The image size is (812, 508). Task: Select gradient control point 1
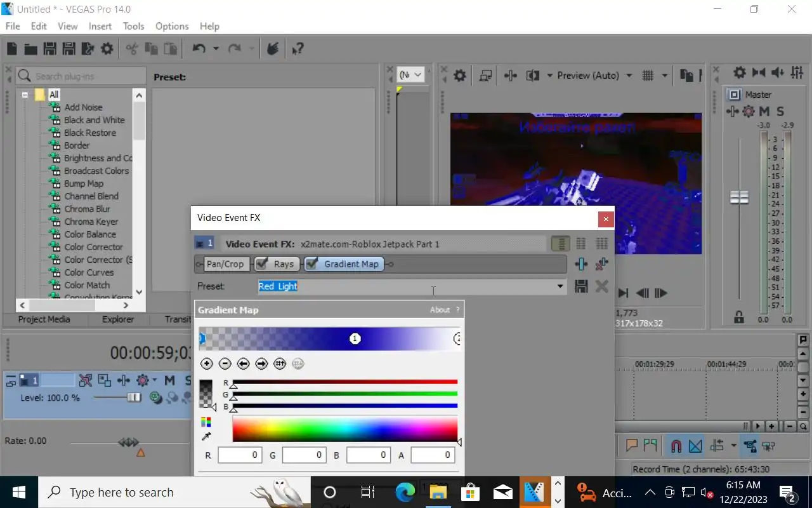coord(355,338)
